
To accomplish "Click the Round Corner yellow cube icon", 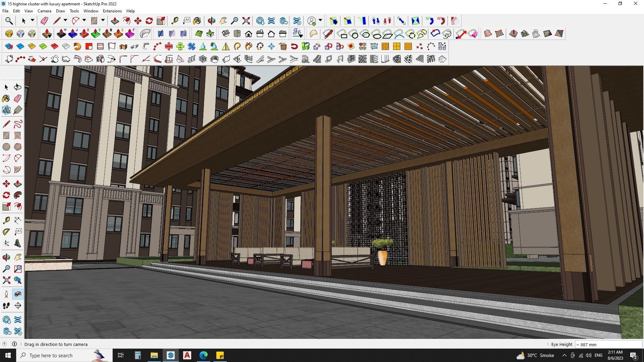I will tap(9, 34).
